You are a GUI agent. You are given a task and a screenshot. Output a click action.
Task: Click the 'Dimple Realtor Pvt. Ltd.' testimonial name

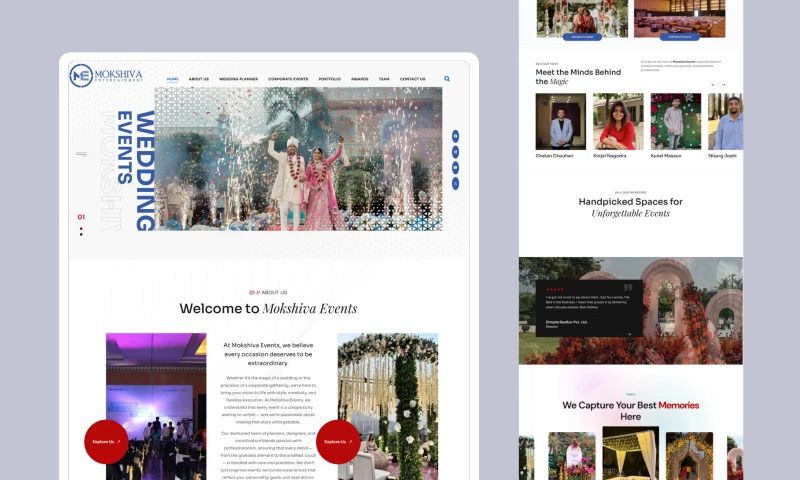[566, 322]
